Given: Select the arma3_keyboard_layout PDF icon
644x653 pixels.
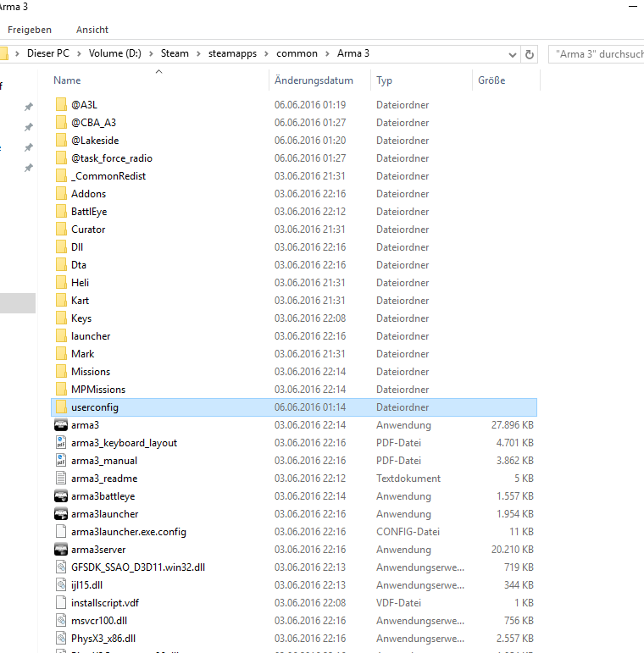Looking at the screenshot, I should pos(60,443).
